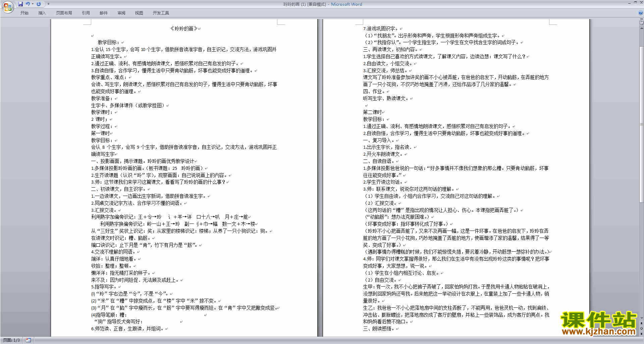Click the macro recording icon in the status bar
The image size is (644, 344).
(29, 340)
